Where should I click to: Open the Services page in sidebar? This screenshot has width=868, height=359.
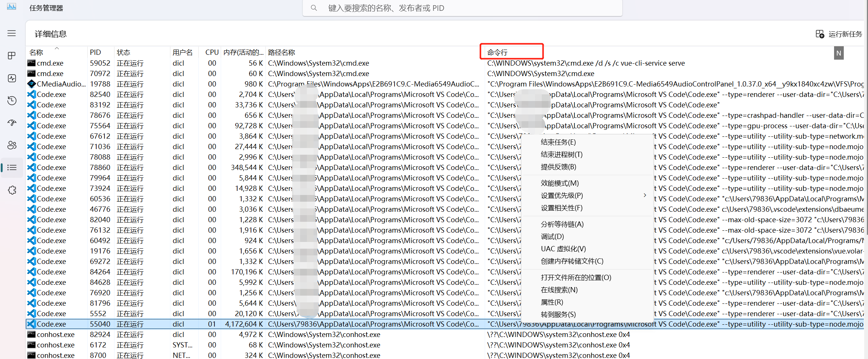(12, 190)
